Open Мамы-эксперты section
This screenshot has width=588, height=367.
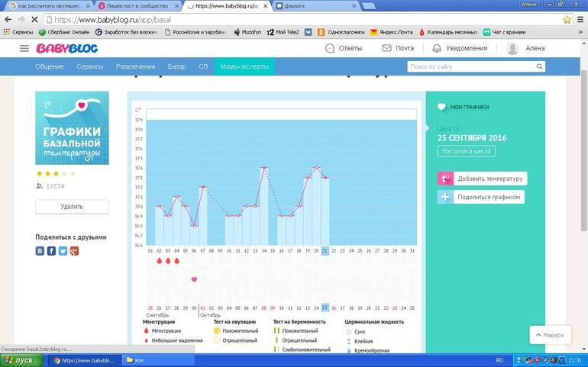[x=244, y=67]
